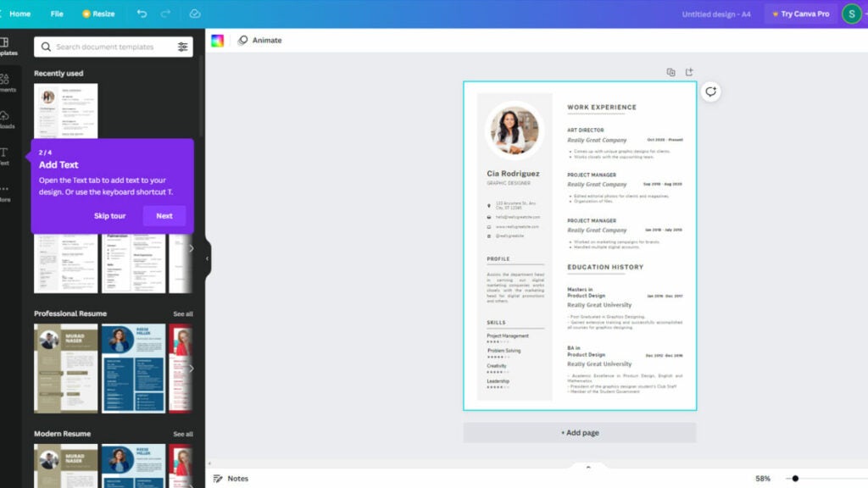This screenshot has height=488, width=868.
Task: Choose Murad Naser Professional Resume template
Action: pos(66,369)
